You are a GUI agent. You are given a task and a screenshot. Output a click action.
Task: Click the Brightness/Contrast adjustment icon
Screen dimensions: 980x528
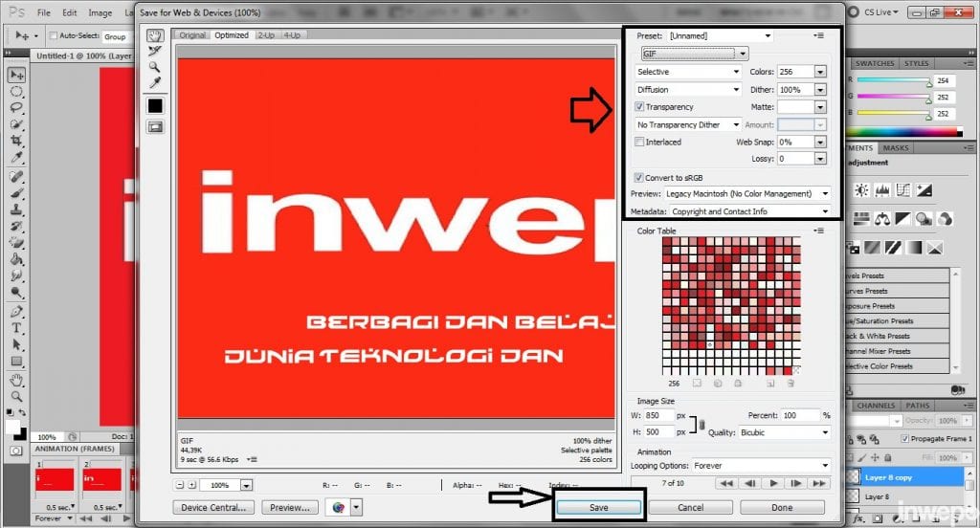[862, 190]
